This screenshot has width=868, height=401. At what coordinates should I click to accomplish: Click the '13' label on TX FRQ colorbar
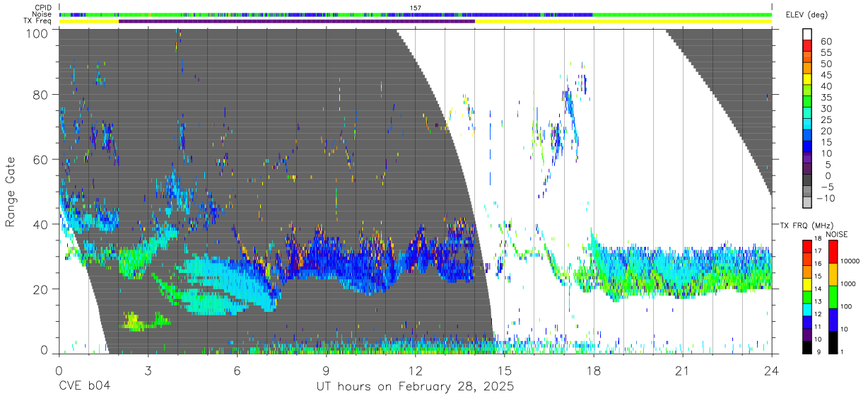(818, 301)
